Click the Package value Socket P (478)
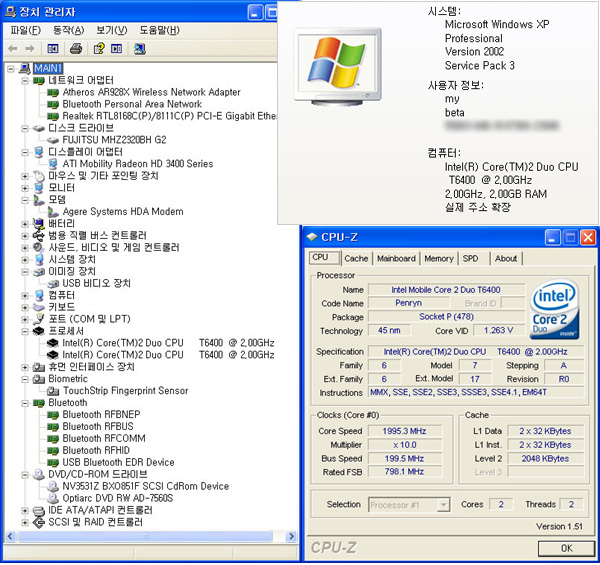Screen dimensions: 600x565 coord(446,317)
